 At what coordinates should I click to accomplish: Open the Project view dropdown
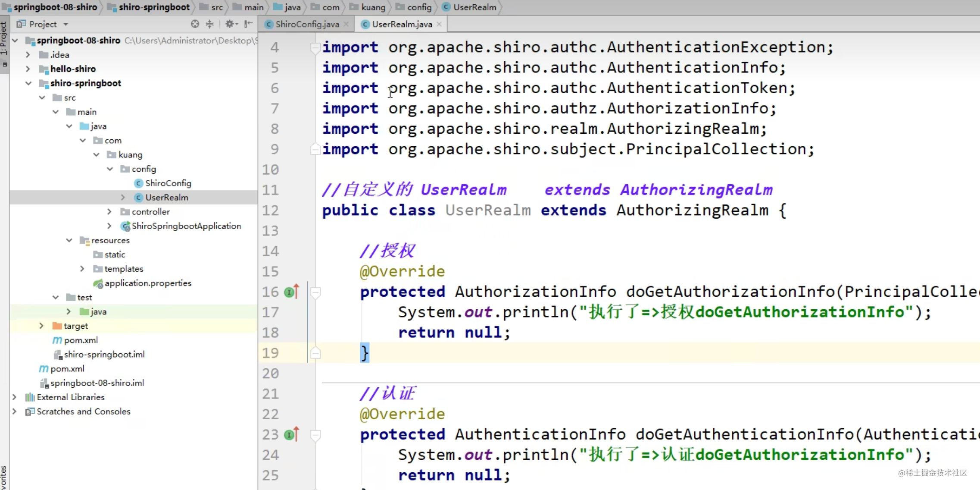tap(66, 25)
